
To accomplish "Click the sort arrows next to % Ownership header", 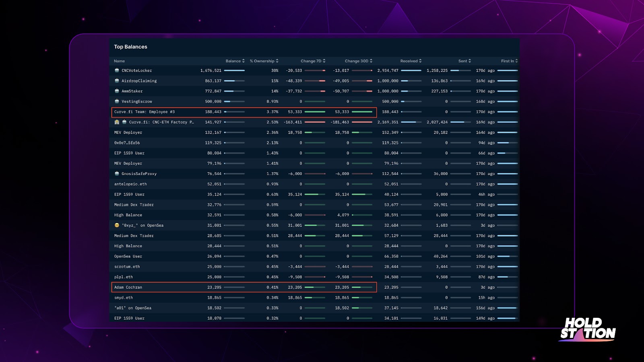I will [277, 61].
